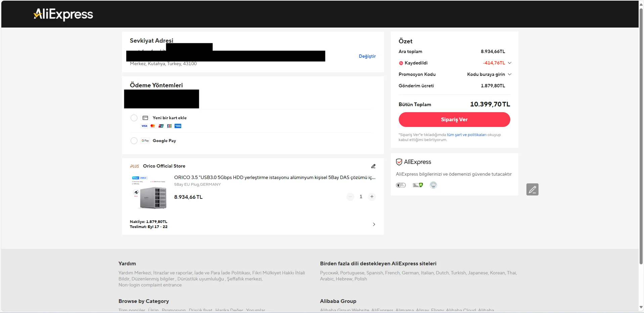Open the Orico Official Store link

[164, 166]
